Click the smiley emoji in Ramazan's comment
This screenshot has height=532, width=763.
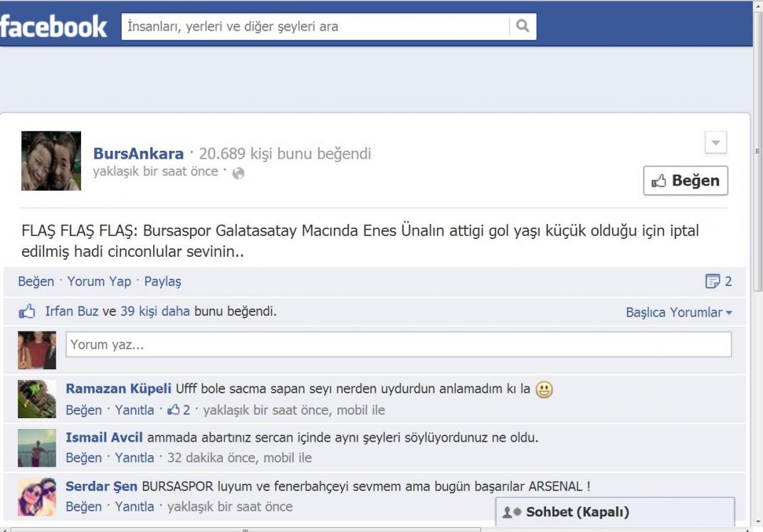click(544, 389)
